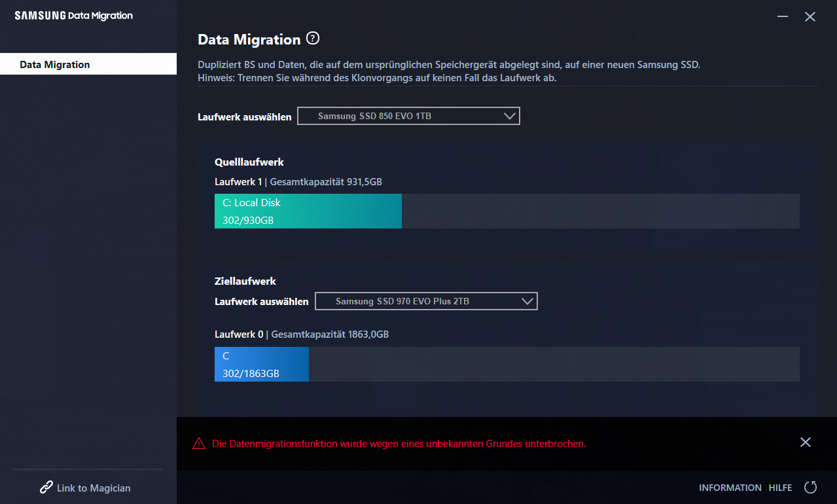837x504 pixels.
Task: Click the Samsung Data Migration logo
Action: [74, 16]
